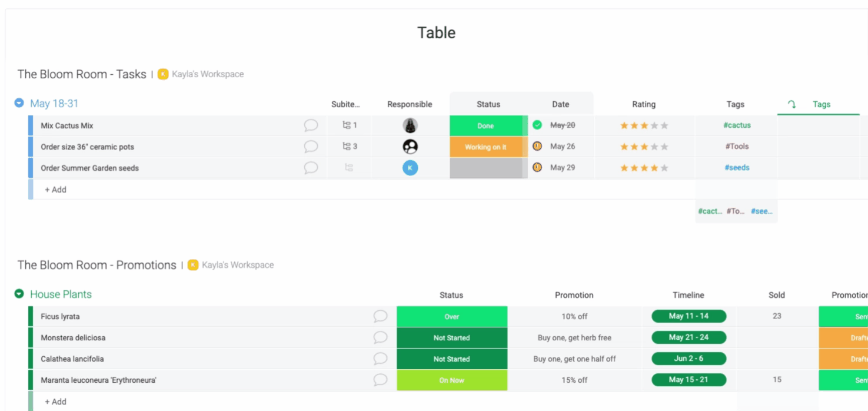Click + Add under House Plants group
868x411 pixels.
[x=56, y=402]
